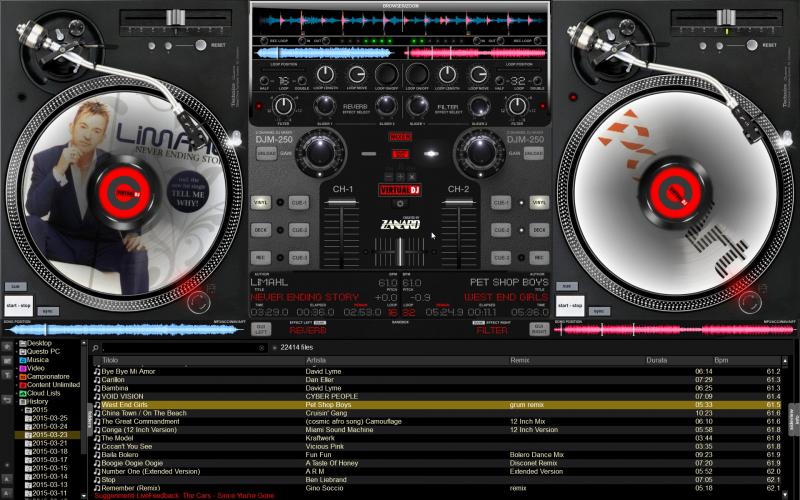Click the left loop HALF button

[264, 81]
